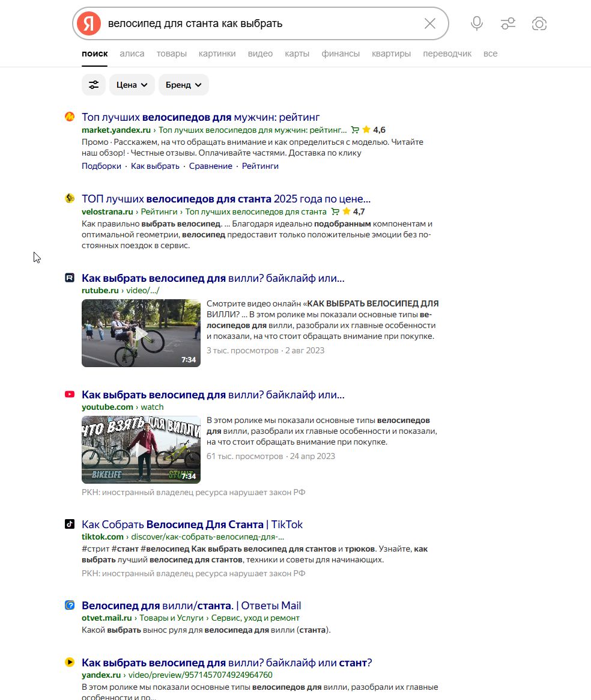Click the «3 тыс. просмотров · 2 авг 2023» text

pos(265,350)
